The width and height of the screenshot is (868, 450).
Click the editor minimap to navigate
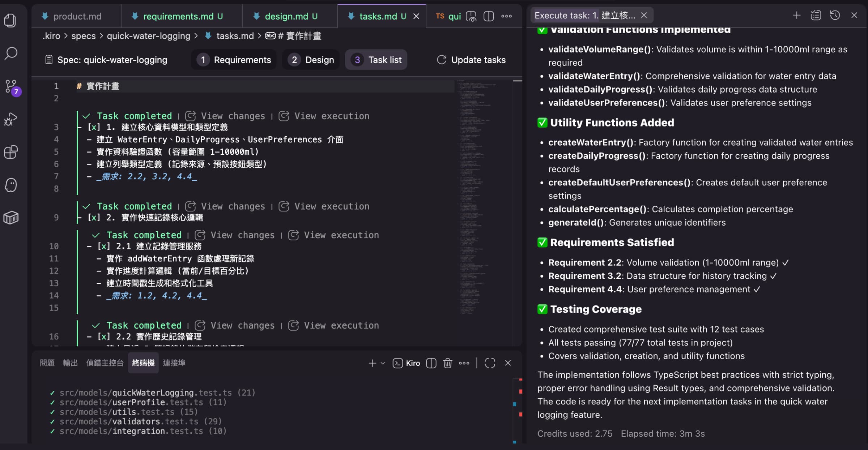481,181
